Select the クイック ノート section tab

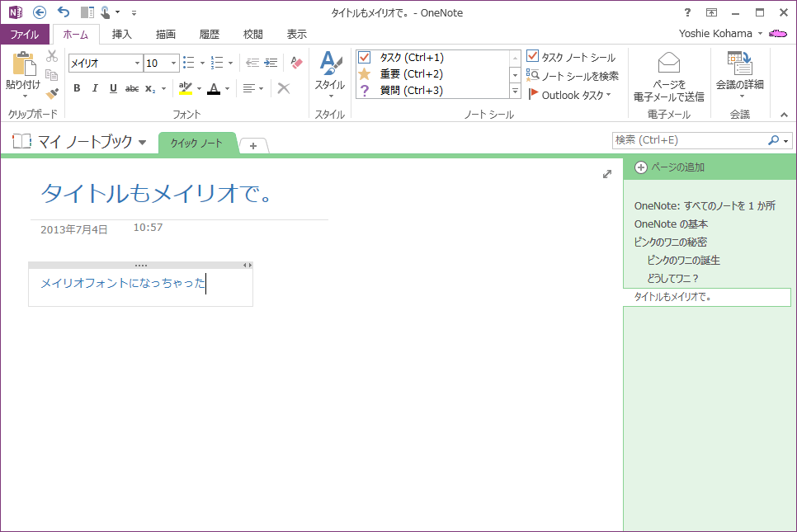[197, 144]
